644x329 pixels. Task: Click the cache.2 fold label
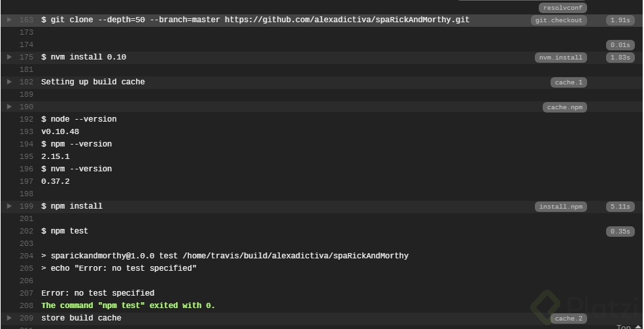point(568,319)
